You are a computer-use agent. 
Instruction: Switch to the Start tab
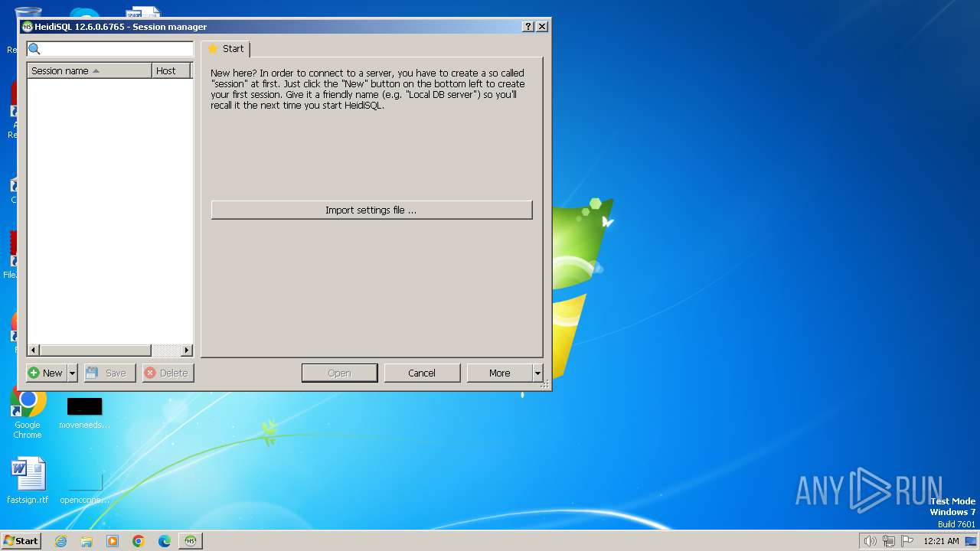tap(226, 48)
